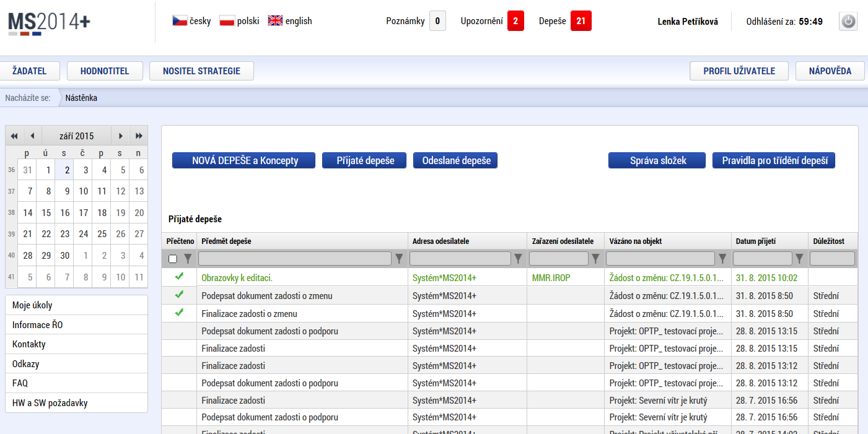Click filter funnel icon in Přečteno column

188,259
